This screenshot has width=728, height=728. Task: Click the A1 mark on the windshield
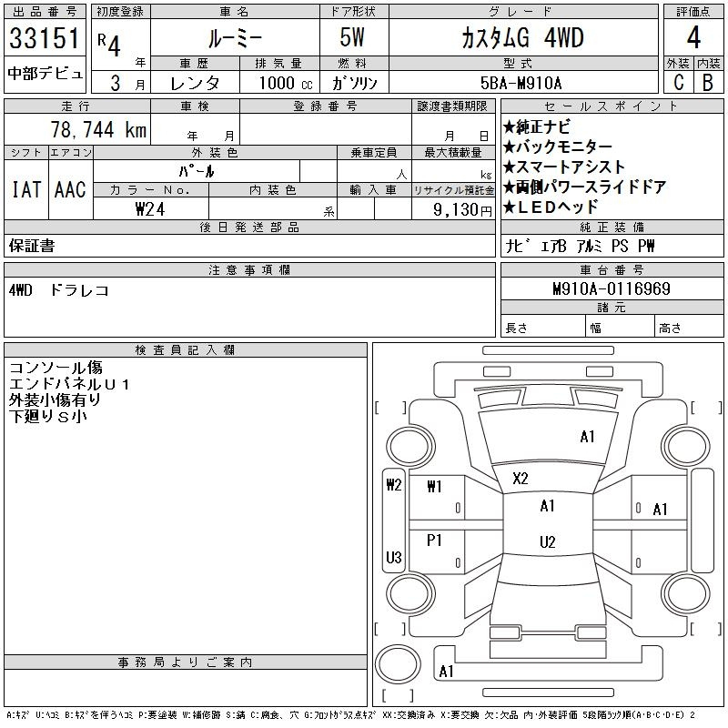[x=587, y=437]
